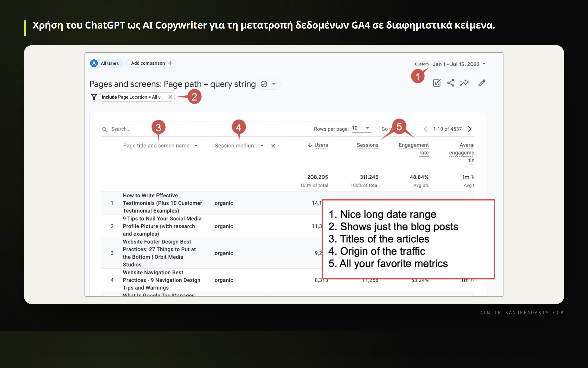Click the pencil customize report icon
This screenshot has width=588, height=368.
(482, 83)
